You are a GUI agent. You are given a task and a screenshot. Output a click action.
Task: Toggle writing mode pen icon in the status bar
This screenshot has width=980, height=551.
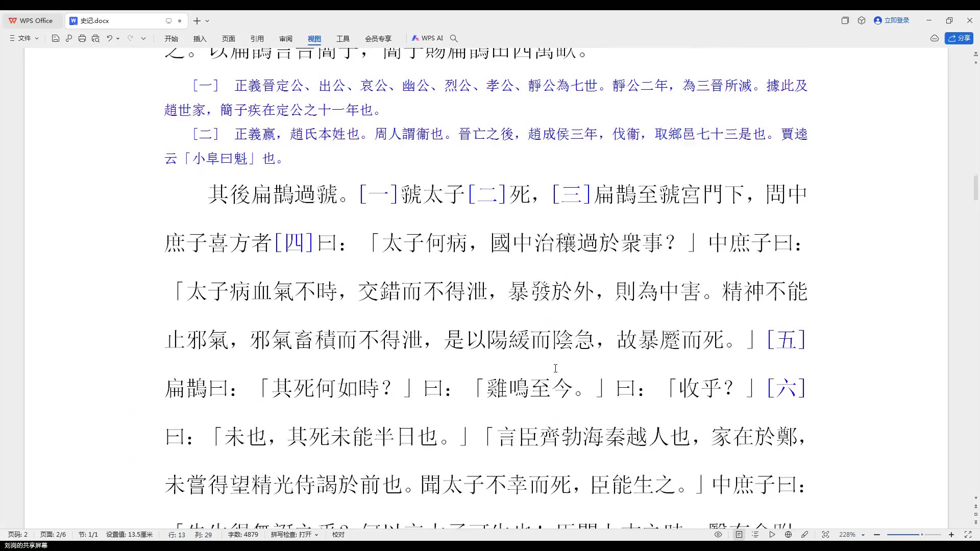coord(805,535)
